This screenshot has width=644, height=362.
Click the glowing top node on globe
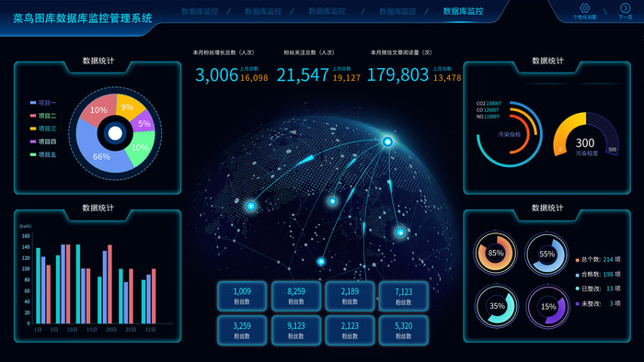387,141
